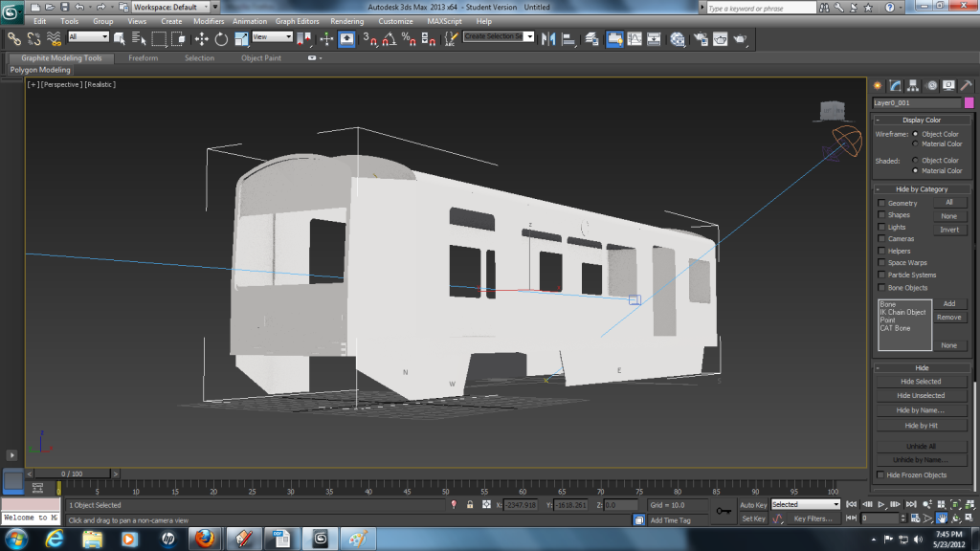Switch to Modify command panel tab
Image resolution: width=980 pixels, height=551 pixels.
(895, 85)
